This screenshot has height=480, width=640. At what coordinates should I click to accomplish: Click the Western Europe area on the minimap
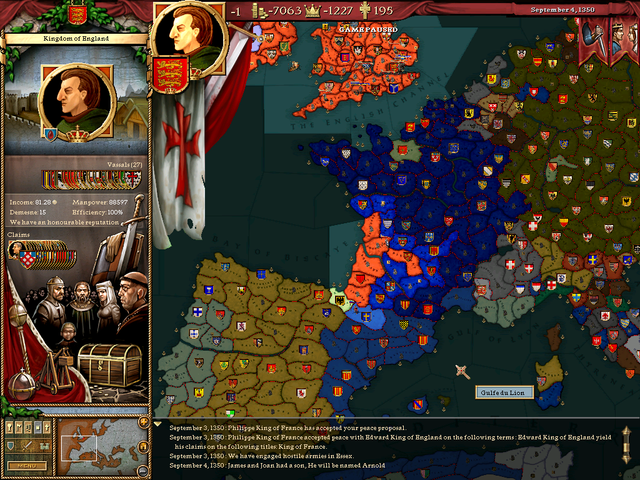point(79,448)
